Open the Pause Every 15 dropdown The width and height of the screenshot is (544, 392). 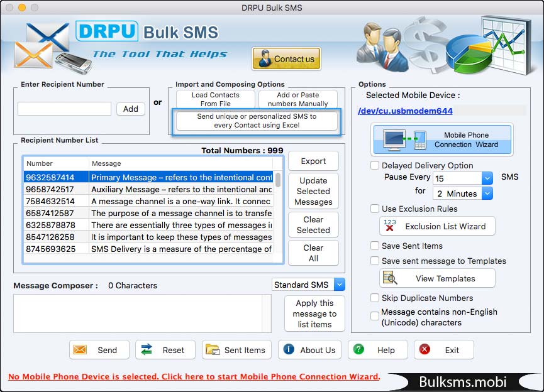click(x=487, y=178)
